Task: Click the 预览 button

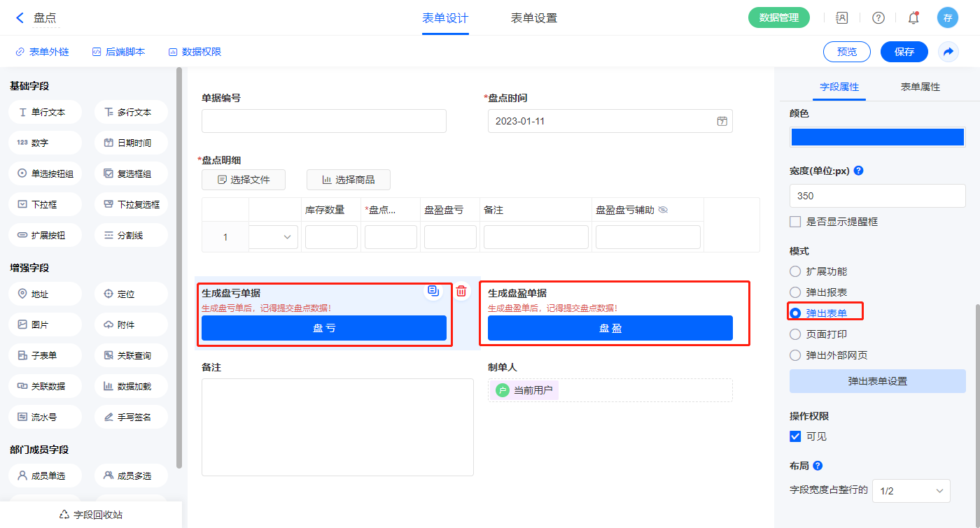Action: [x=846, y=52]
